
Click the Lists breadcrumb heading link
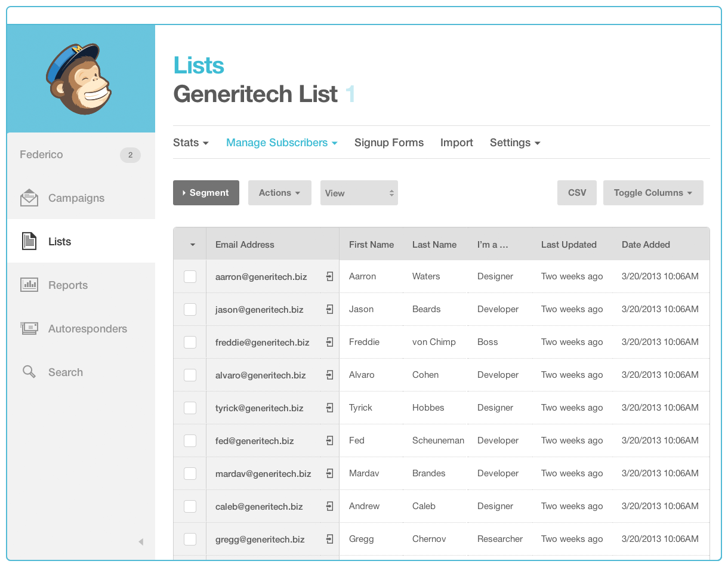199,65
